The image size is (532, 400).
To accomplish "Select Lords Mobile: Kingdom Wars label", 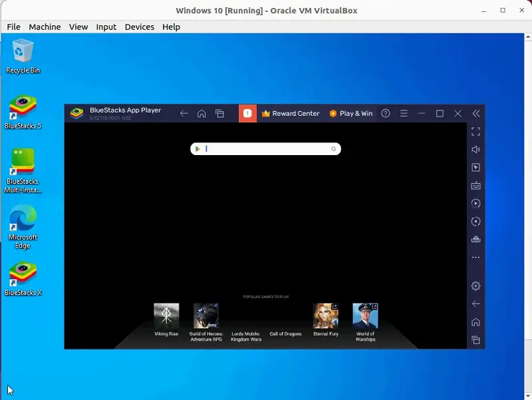I will pyautogui.click(x=246, y=337).
